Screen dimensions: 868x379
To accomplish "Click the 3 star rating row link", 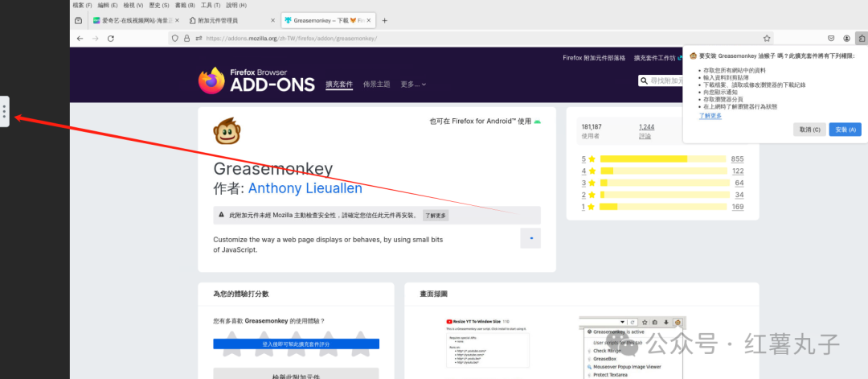I will [662, 183].
